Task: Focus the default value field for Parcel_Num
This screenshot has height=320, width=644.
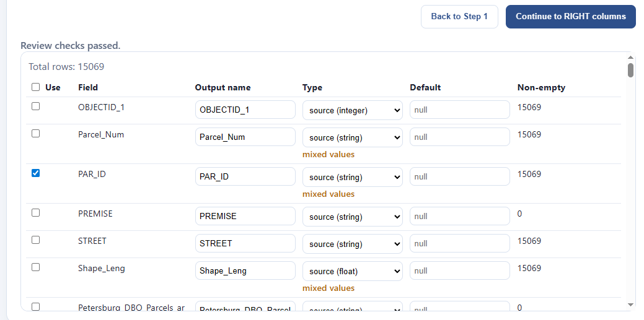Action: point(459,137)
